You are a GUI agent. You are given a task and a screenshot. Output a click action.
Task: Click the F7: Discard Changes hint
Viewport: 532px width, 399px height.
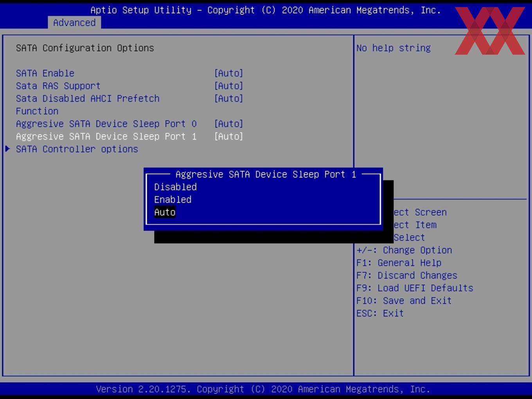coord(407,275)
